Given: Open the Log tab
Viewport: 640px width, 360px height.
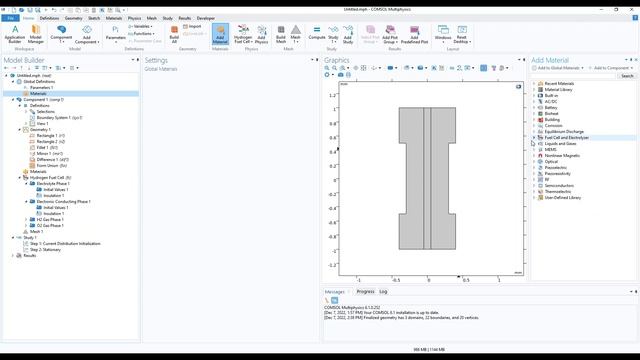Looking at the screenshot, I should [x=383, y=291].
